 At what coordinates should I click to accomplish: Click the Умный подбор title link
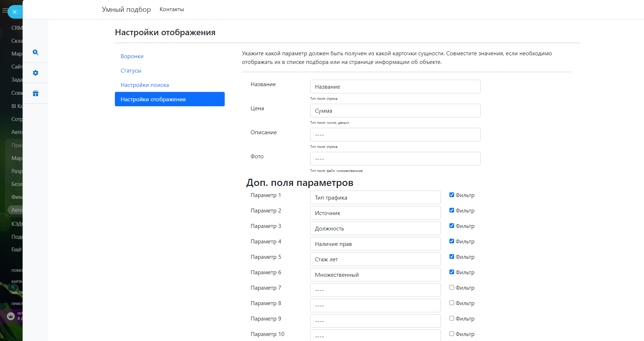(x=126, y=9)
